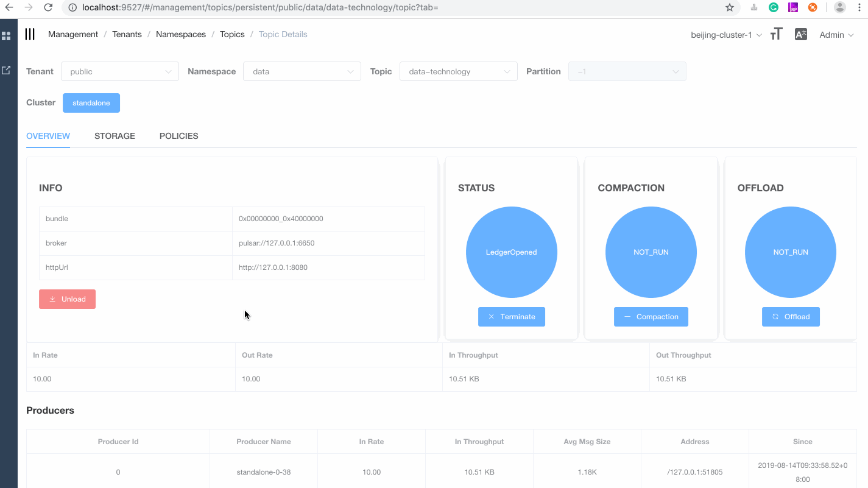Click inside the browser address bar
The width and height of the screenshot is (868, 488).
pos(365,7)
